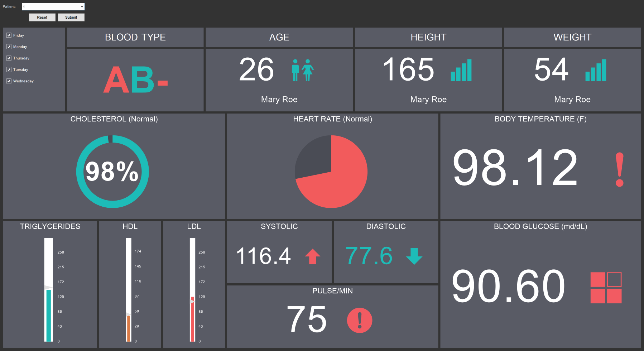Toggle the Wednesday checkbox
Image resolution: width=644 pixels, height=351 pixels.
pyautogui.click(x=9, y=81)
